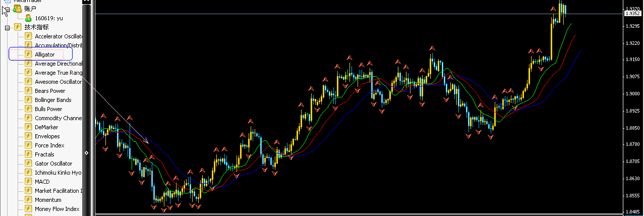Select the Accumulation/Distribution text entry
The image size is (644, 216).
(x=58, y=45)
